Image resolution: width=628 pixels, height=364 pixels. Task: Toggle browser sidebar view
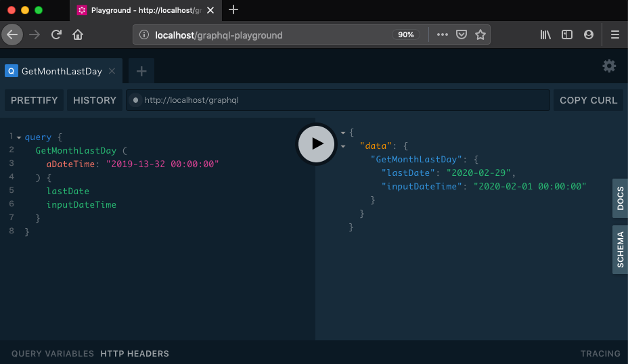(x=567, y=35)
